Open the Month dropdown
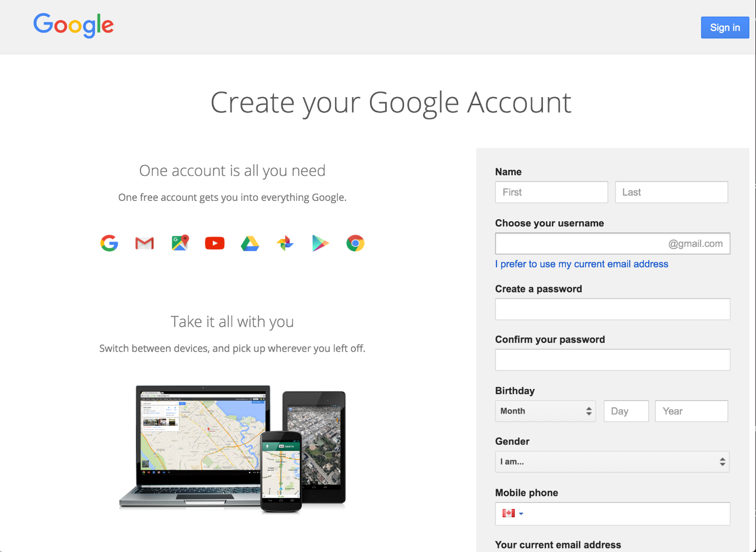756x552 pixels. [545, 411]
